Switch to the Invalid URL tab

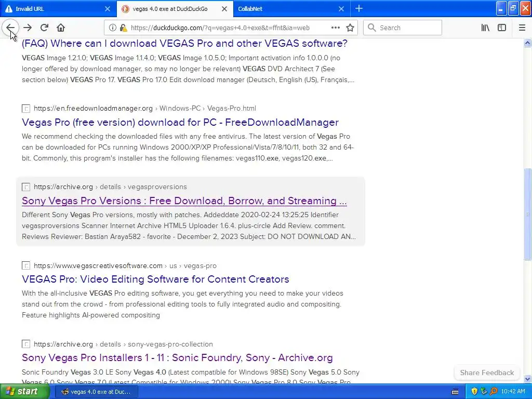pyautogui.click(x=58, y=9)
